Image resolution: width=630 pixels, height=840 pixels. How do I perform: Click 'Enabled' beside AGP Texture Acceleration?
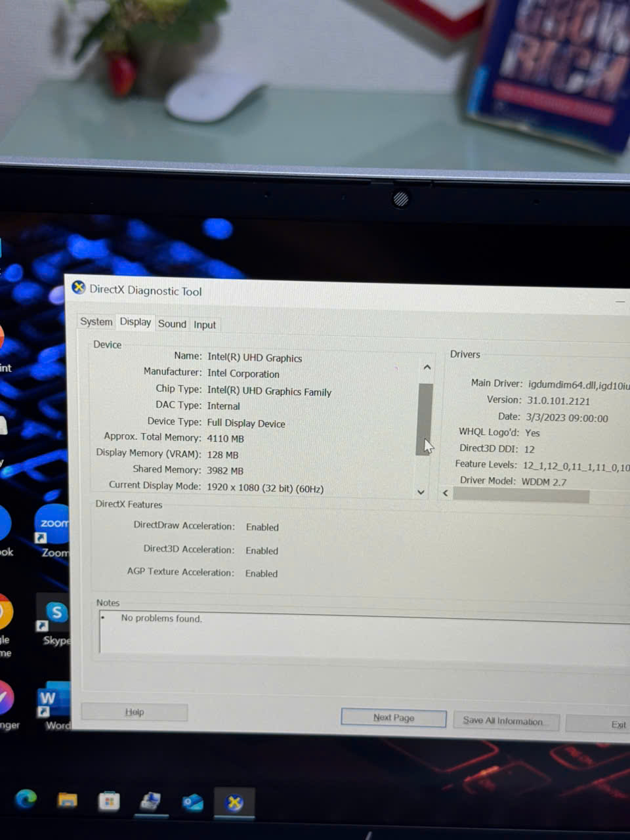[261, 574]
